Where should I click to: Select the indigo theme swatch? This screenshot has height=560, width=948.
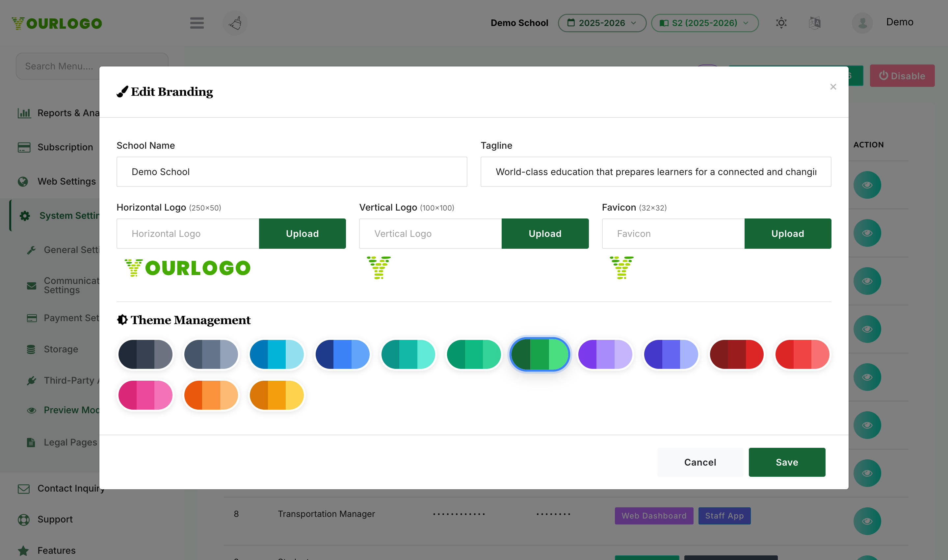tap(671, 354)
